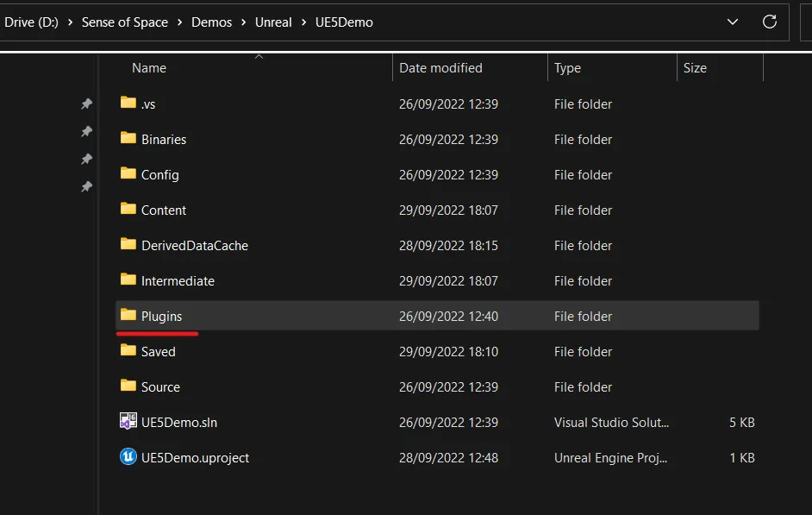Go to Sense of Space breadcrumb folder
Screen dimensions: 812x515
coord(125,22)
